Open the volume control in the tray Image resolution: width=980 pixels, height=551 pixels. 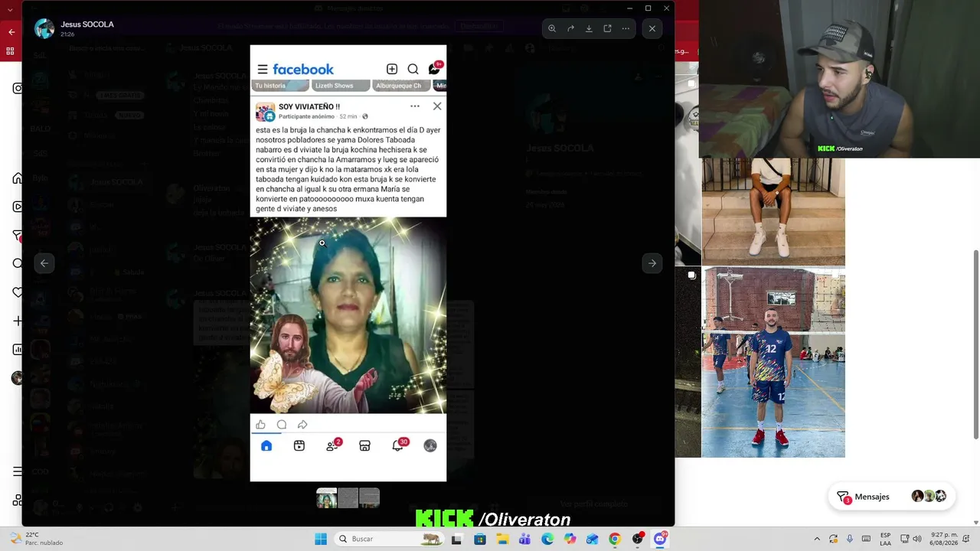[917, 539]
